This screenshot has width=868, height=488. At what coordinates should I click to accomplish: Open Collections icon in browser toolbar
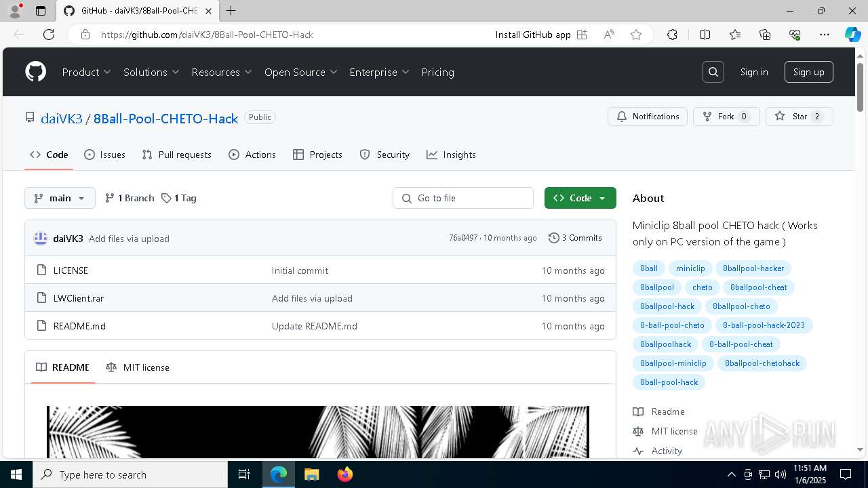[765, 35]
